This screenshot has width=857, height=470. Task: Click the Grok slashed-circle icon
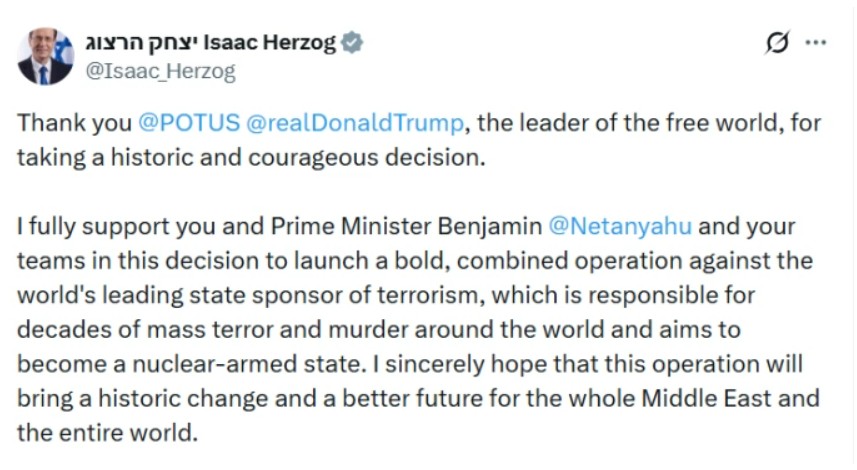click(776, 43)
